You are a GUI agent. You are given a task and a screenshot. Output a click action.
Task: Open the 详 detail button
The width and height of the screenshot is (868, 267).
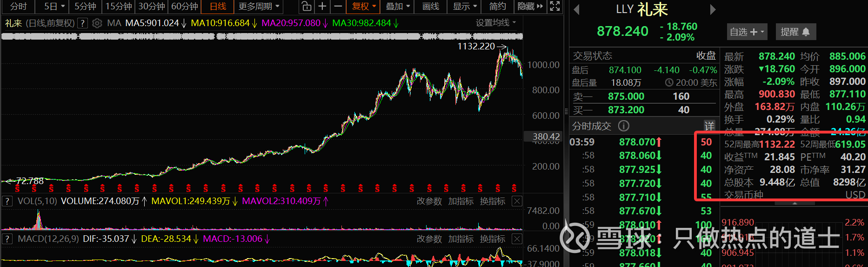click(x=709, y=126)
